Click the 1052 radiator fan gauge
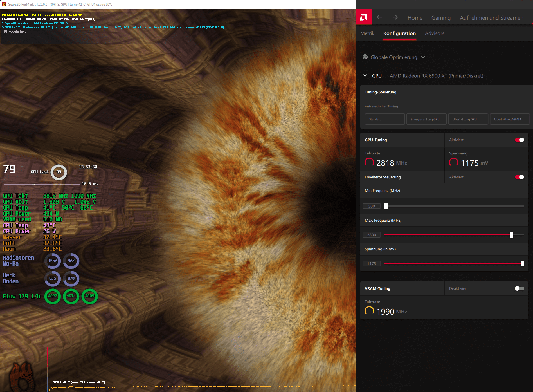Screen dimensions: 533x392 click(x=53, y=261)
